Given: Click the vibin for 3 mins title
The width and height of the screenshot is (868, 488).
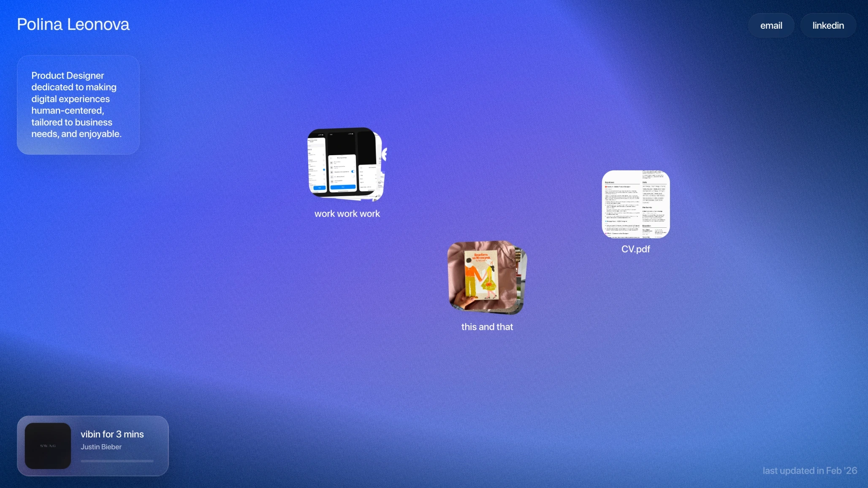Looking at the screenshot, I should [x=112, y=434].
